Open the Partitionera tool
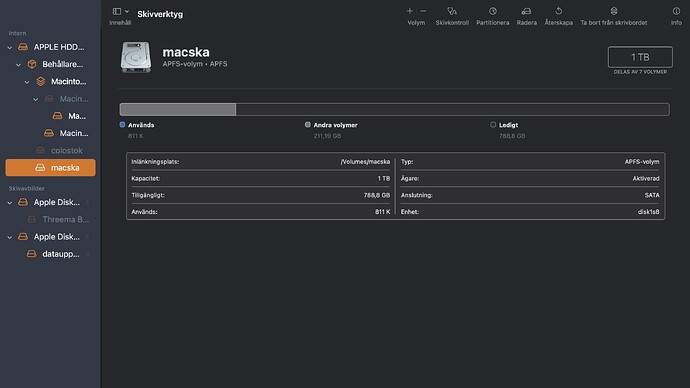This screenshot has height=388, width=690. click(x=492, y=11)
